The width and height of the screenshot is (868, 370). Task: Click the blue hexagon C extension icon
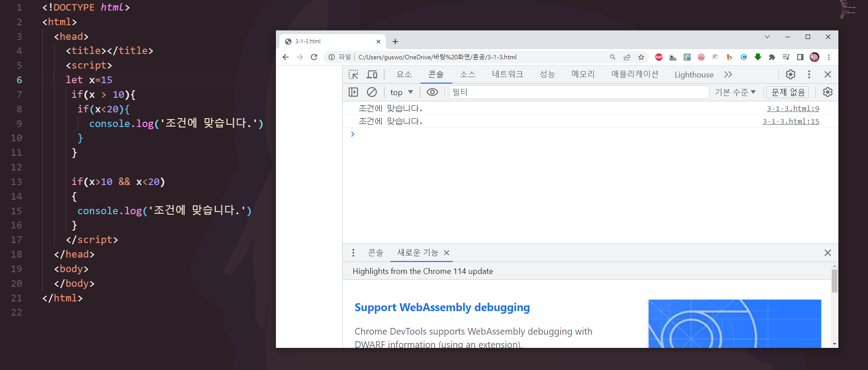coord(744,57)
